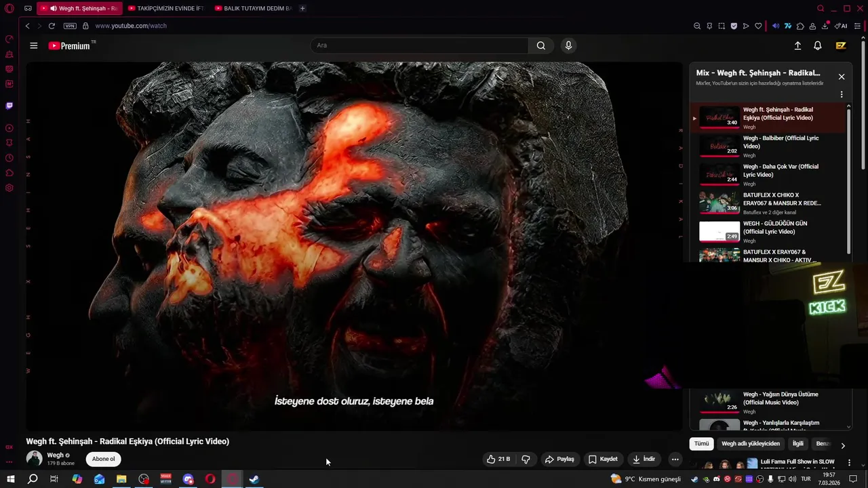Click the Paylaş share button
The image size is (868, 488).
coord(559,459)
